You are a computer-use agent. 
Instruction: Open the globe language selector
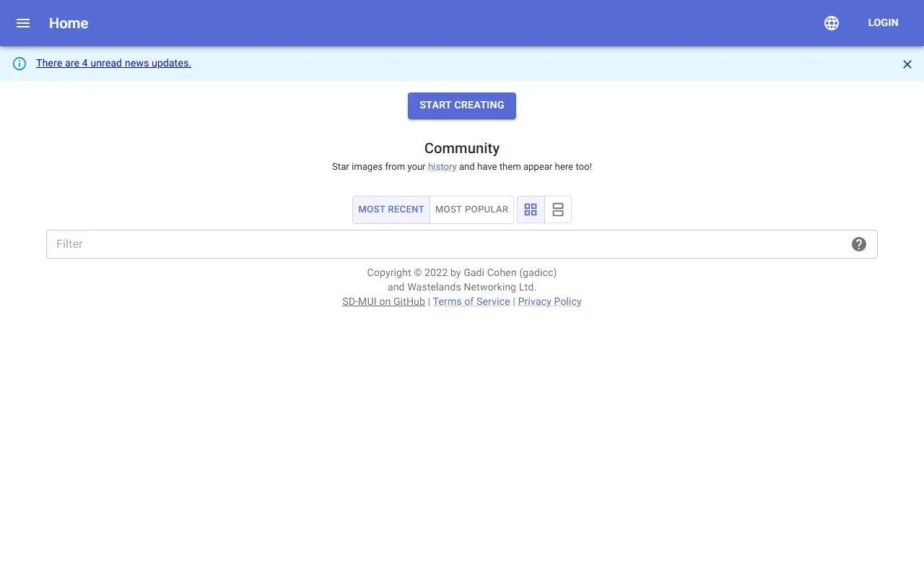(832, 23)
